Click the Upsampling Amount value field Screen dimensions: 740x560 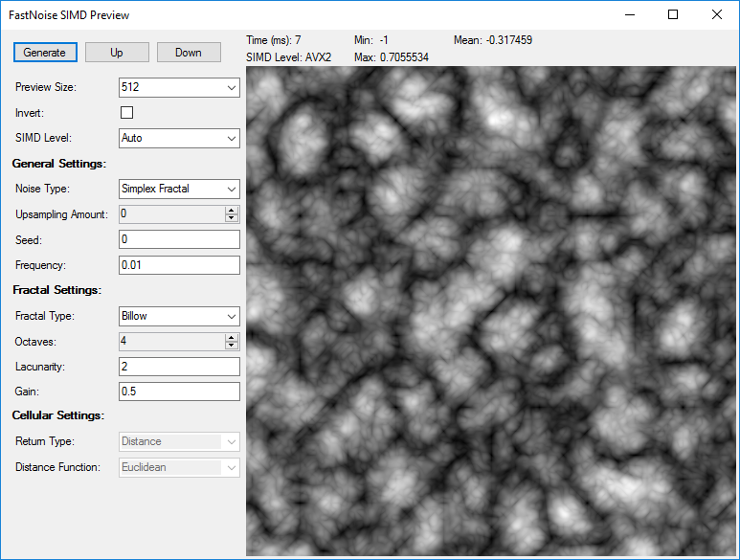(x=172, y=214)
